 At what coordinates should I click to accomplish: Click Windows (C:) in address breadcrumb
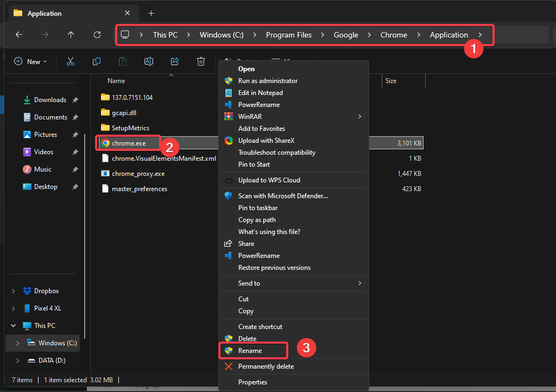(x=222, y=35)
